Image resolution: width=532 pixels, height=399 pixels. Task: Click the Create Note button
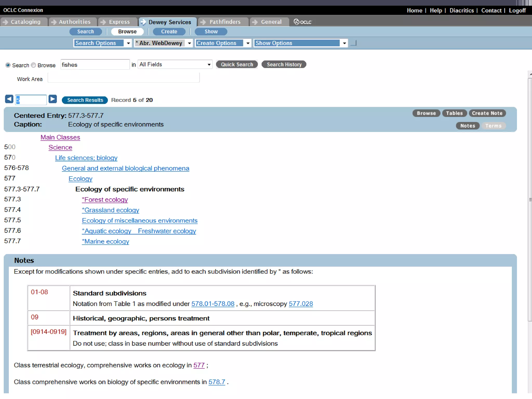tap(487, 113)
